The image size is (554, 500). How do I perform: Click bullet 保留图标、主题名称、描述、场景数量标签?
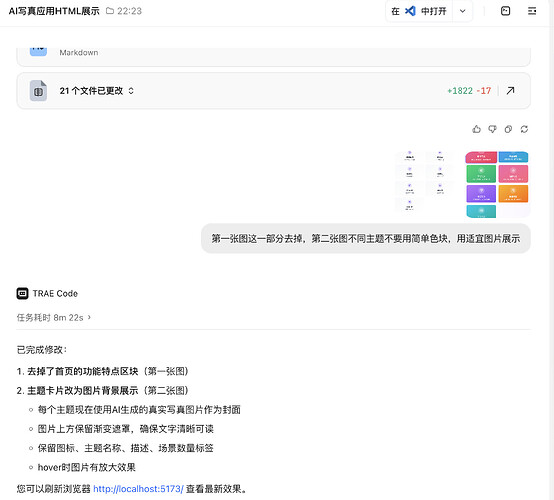[x=126, y=448]
